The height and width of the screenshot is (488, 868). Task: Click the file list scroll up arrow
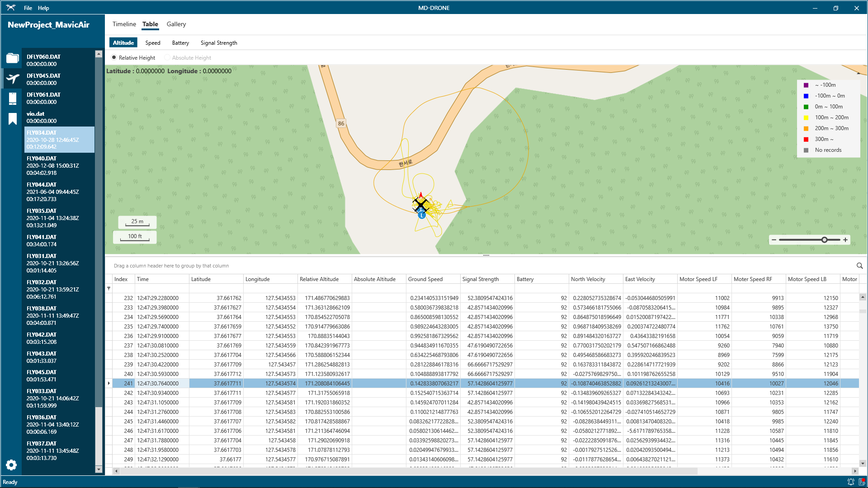tap(99, 54)
